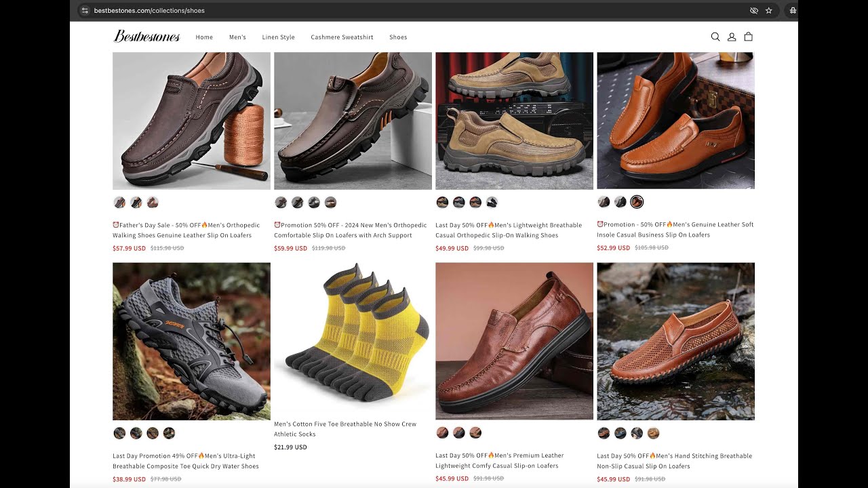Bookmark page with star icon

pyautogui.click(x=769, y=11)
